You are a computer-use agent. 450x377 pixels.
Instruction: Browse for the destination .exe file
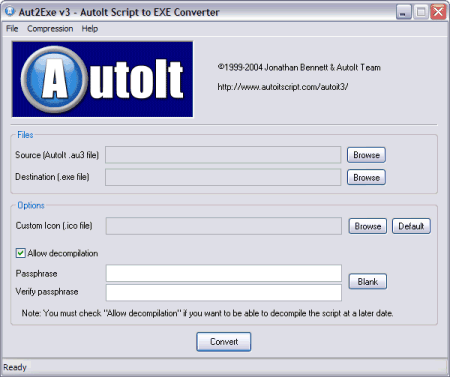tap(366, 177)
